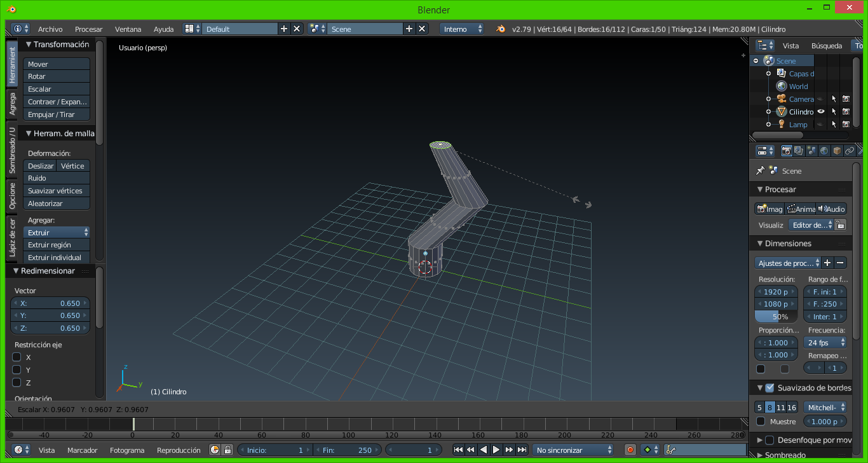Open the Constraints properties tab icon
Image resolution: width=868 pixels, height=463 pixels.
click(x=850, y=151)
